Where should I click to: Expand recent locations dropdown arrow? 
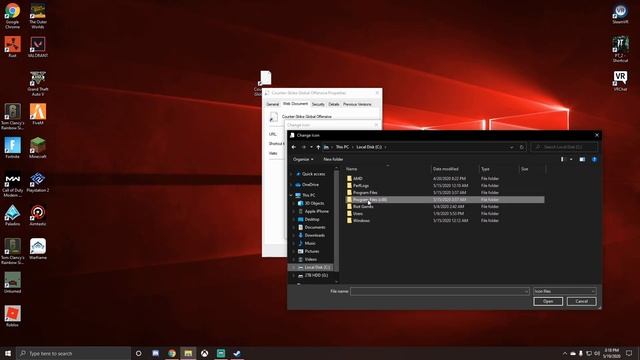pos(311,147)
